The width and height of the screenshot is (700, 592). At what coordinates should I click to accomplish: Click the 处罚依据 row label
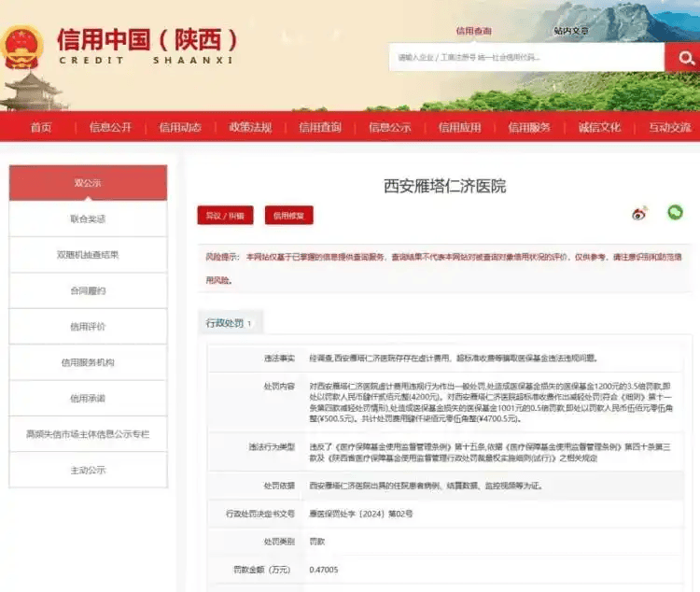coord(279,486)
